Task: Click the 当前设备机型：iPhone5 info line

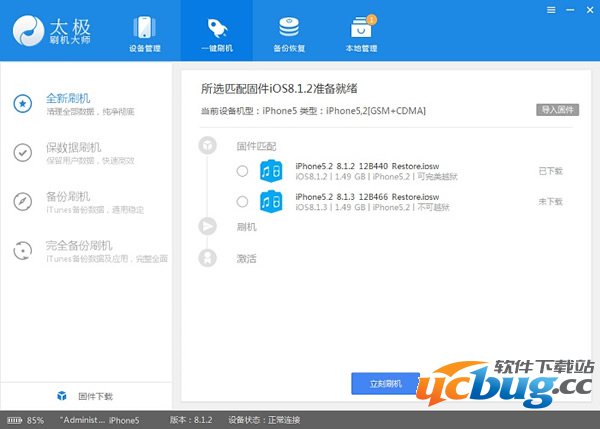Action: [313, 111]
